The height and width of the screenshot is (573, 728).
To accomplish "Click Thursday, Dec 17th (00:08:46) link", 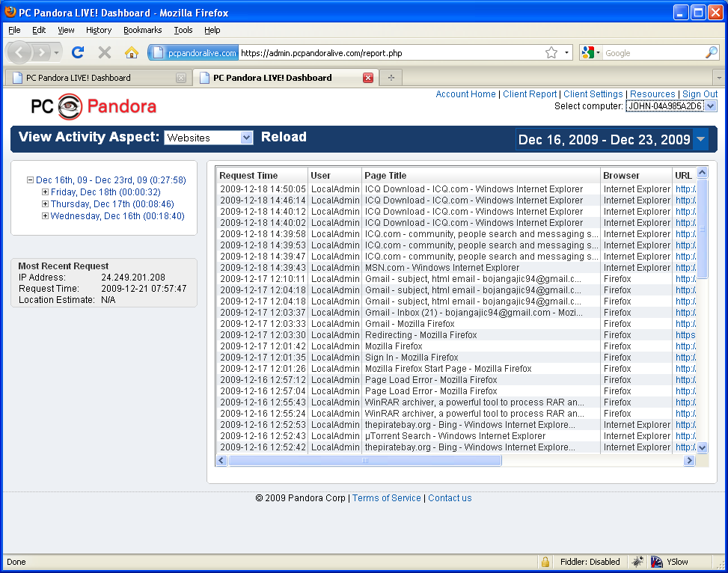I will 112,204.
